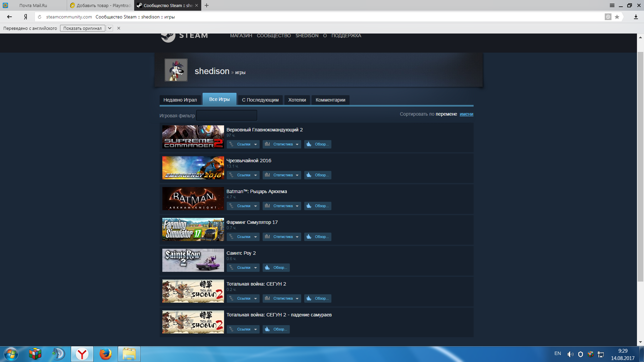644x362 pixels.
Task: Open translation options dropdown arrow
Action: [110, 28]
